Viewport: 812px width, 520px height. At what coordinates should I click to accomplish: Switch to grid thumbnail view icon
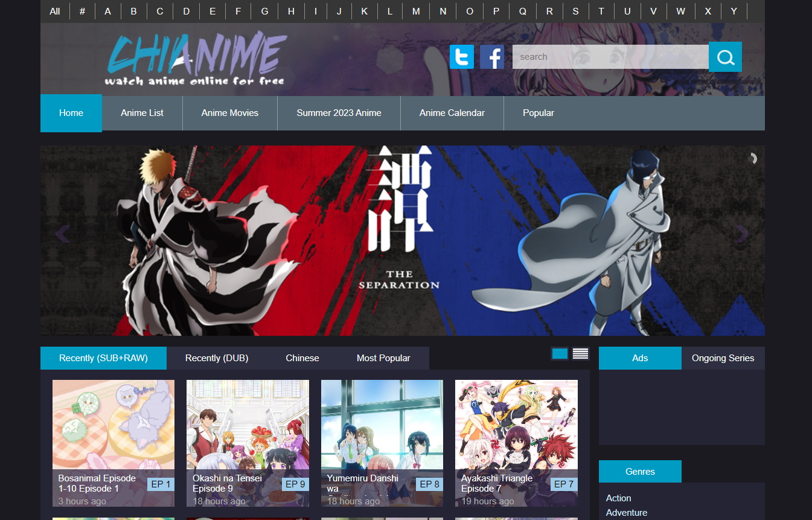[560, 354]
